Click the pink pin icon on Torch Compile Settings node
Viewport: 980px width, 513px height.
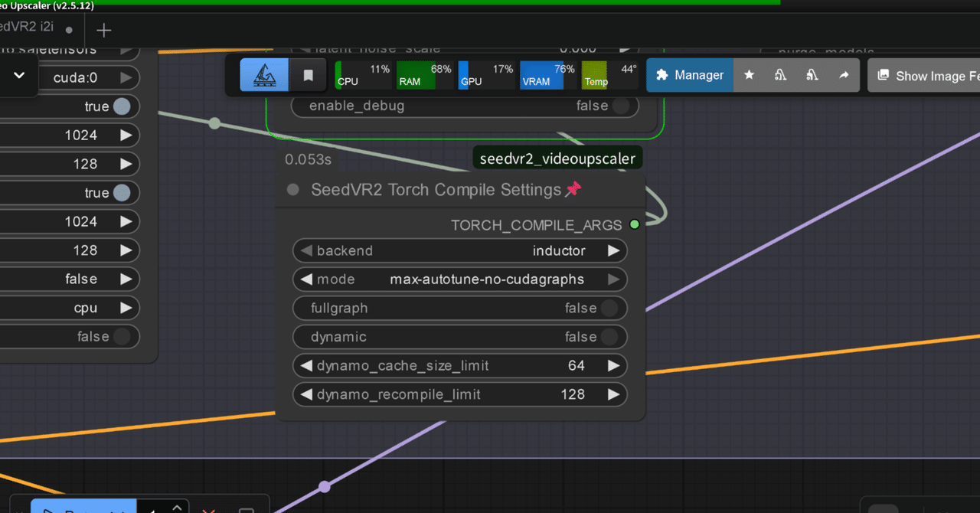pyautogui.click(x=573, y=189)
